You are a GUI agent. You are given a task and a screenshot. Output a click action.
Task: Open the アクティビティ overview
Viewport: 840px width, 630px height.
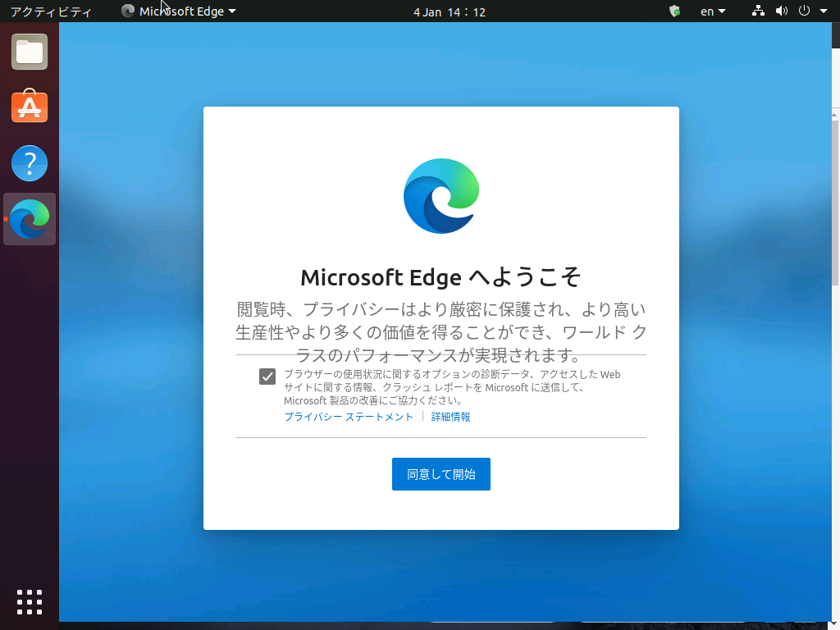pos(51,11)
